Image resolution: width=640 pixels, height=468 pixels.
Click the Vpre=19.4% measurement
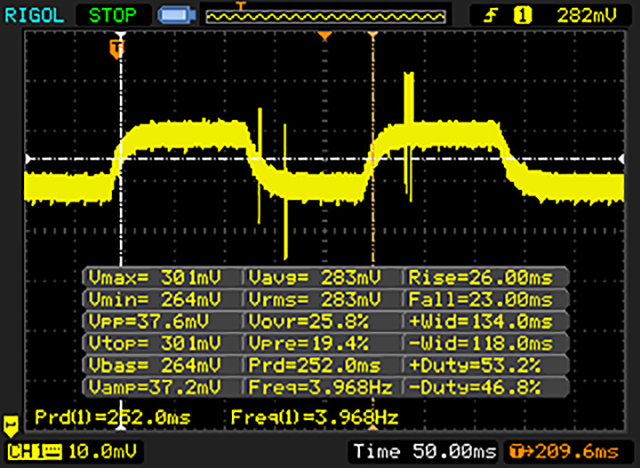click(x=309, y=343)
